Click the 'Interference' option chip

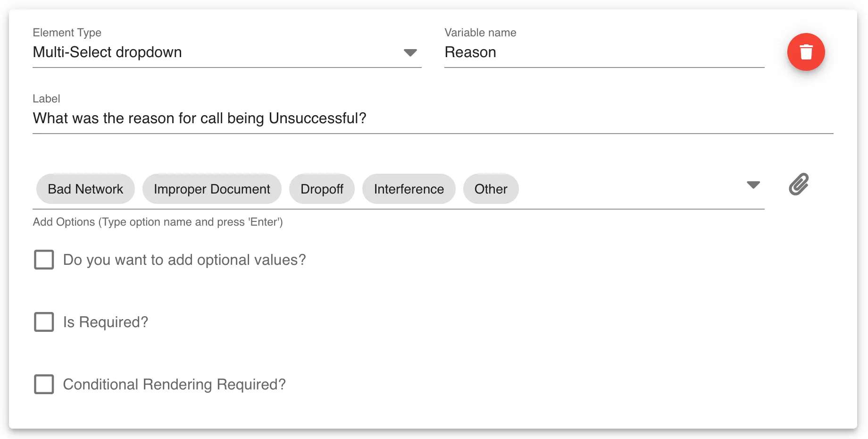(x=409, y=189)
